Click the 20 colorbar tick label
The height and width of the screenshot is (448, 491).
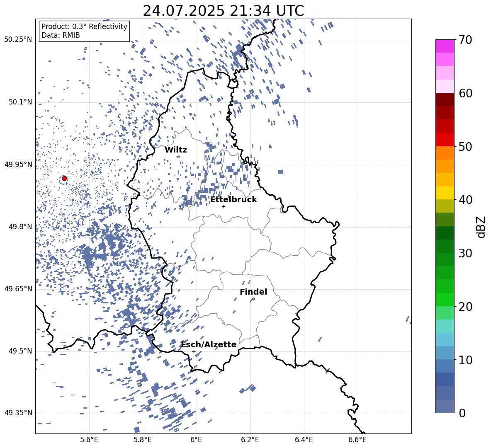(x=466, y=307)
